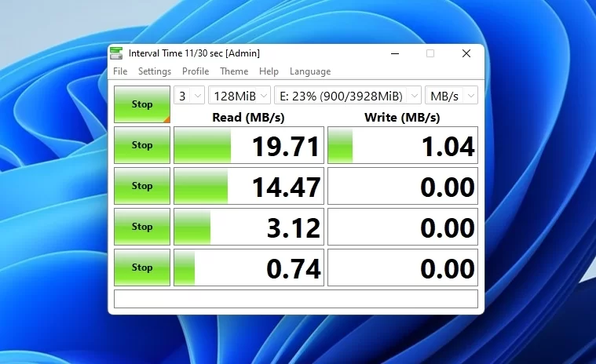Click the 1.04 write speed result cell
The width and height of the screenshot is (596, 364).
402,146
